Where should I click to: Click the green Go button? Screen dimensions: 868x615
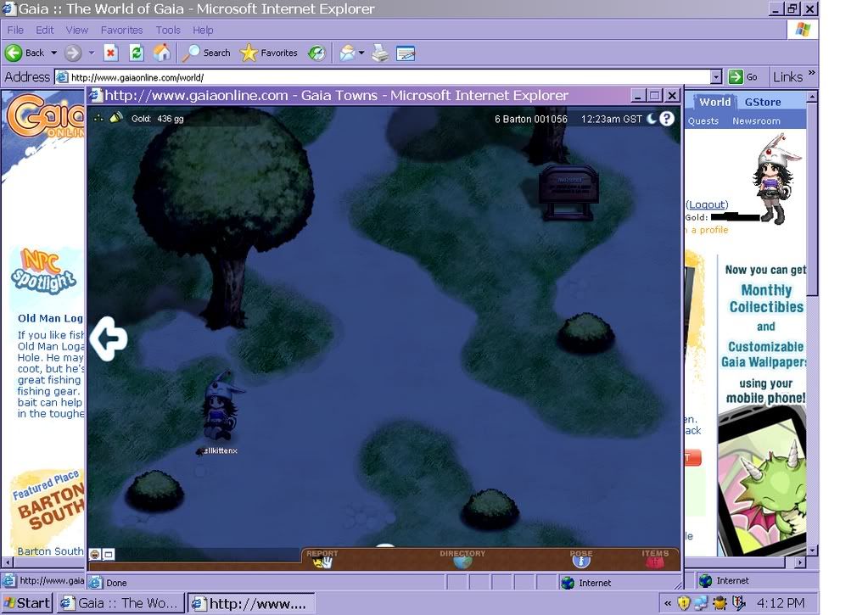[x=743, y=77]
